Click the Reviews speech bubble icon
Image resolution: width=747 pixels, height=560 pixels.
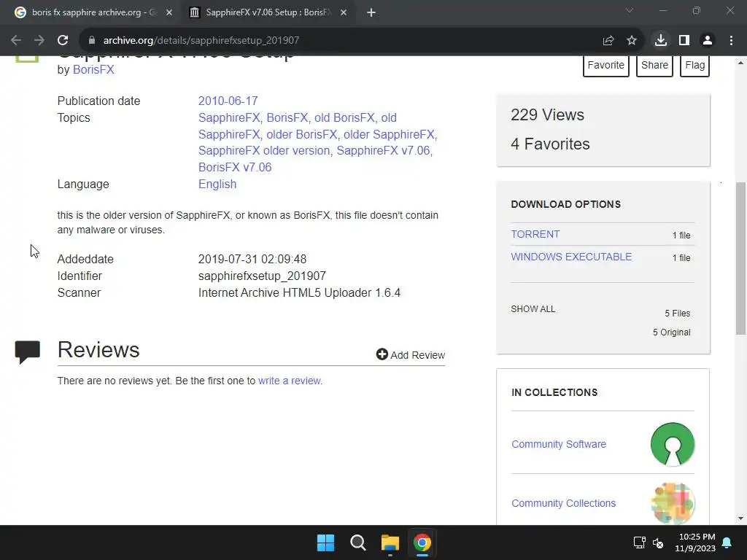click(27, 352)
